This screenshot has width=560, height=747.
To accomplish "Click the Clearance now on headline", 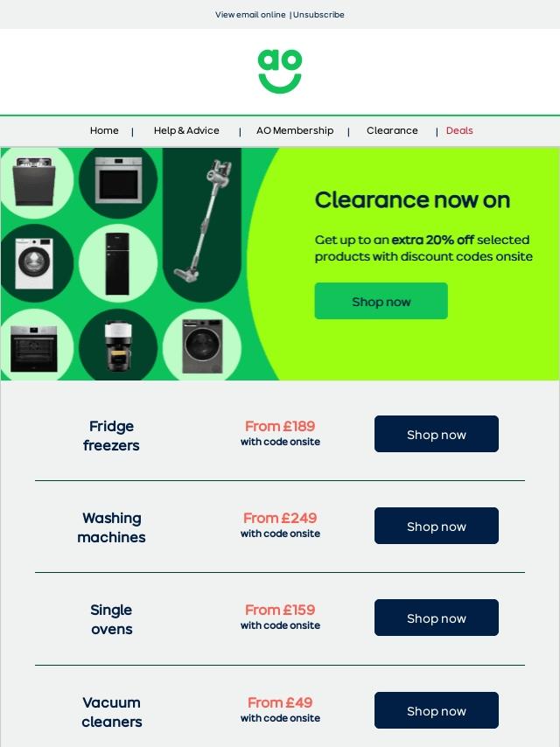I will [412, 200].
